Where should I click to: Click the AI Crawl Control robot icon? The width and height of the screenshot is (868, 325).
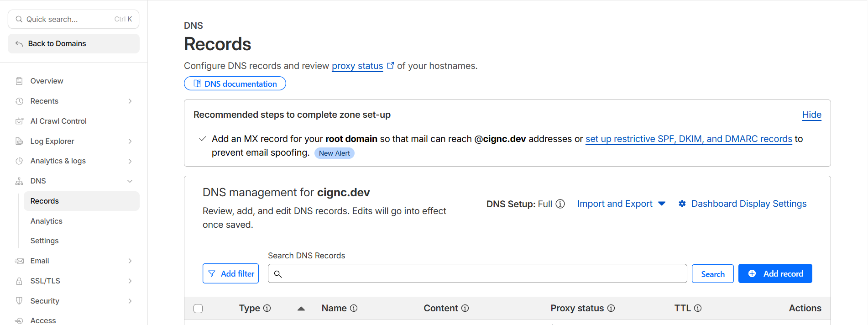tap(19, 121)
